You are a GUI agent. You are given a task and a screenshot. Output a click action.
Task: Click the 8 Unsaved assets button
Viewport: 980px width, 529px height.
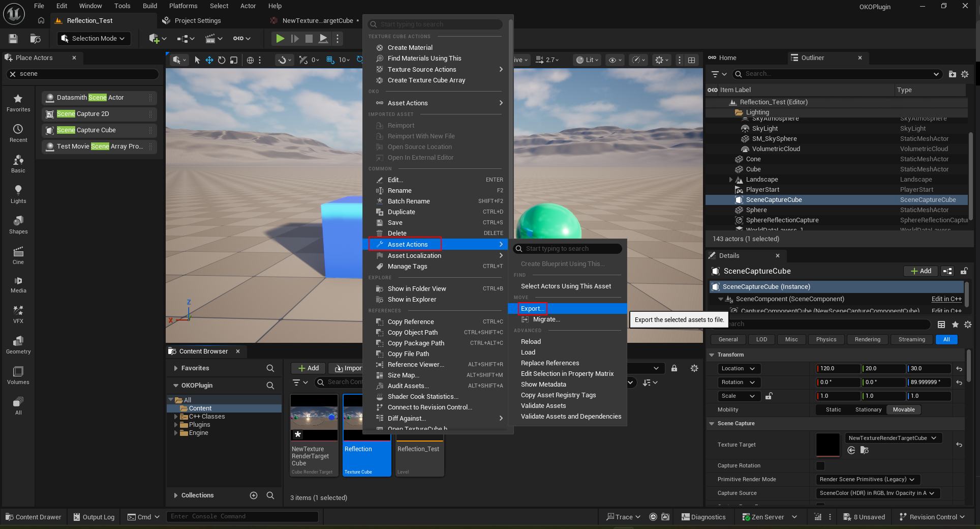click(864, 517)
